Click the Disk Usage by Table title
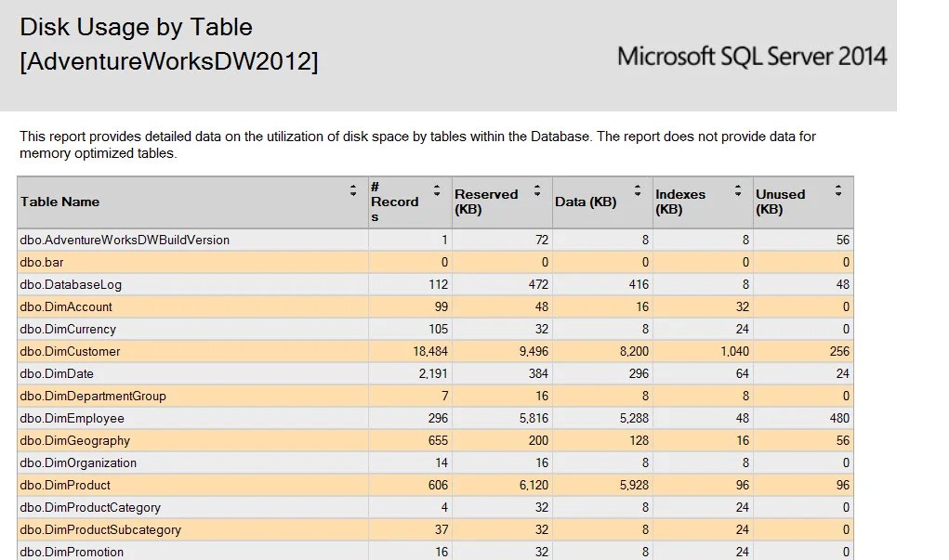 pos(137,27)
